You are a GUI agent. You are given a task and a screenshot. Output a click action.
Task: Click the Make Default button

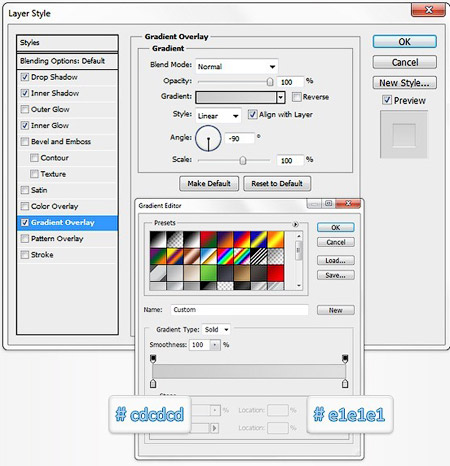[209, 184]
